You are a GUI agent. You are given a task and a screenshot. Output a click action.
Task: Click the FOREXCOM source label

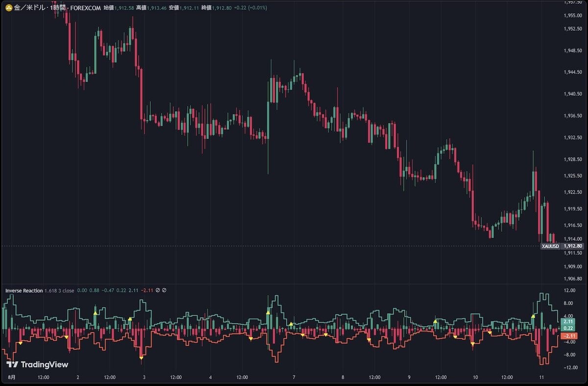point(86,8)
